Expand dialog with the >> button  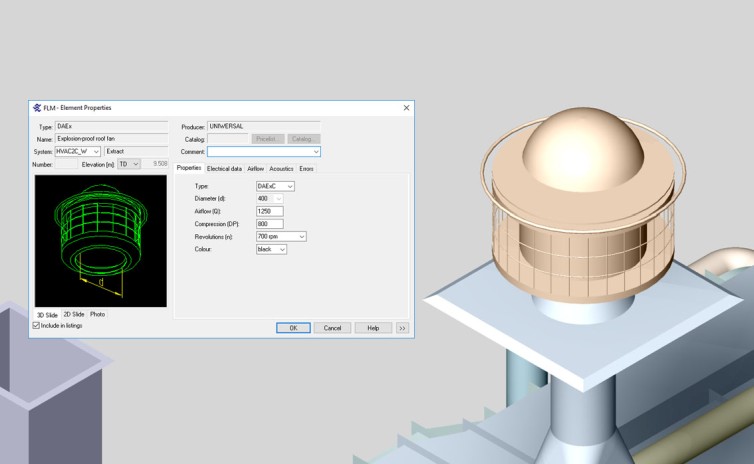tap(402, 327)
